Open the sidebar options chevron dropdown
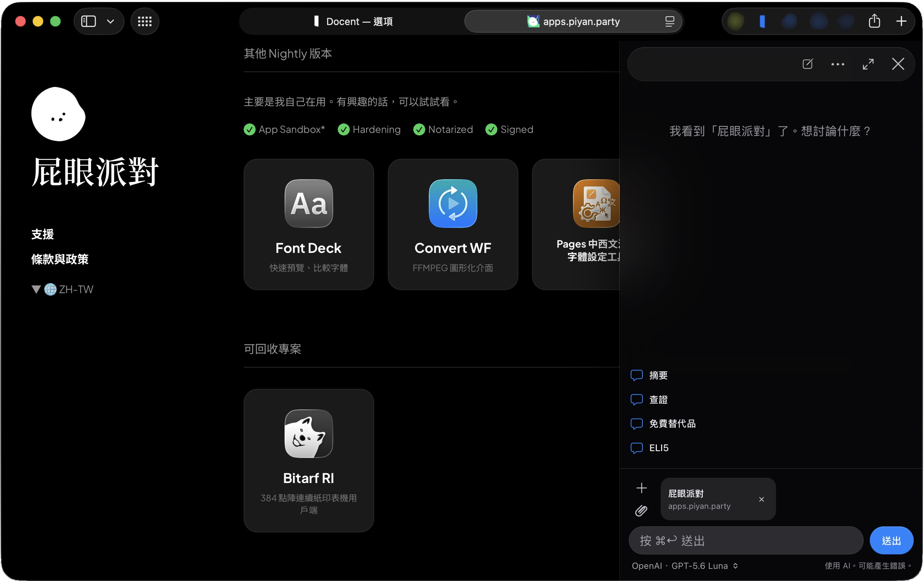Viewport: 924px width, 581px height. pyautogui.click(x=110, y=22)
